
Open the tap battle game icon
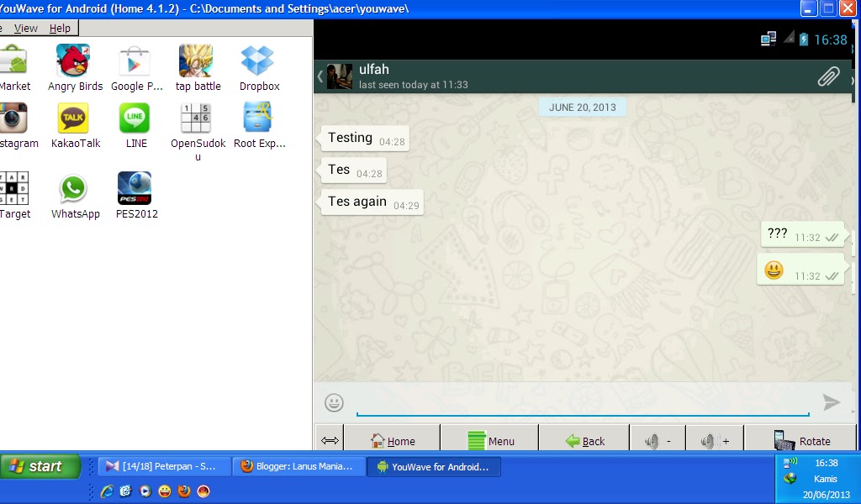click(196, 60)
